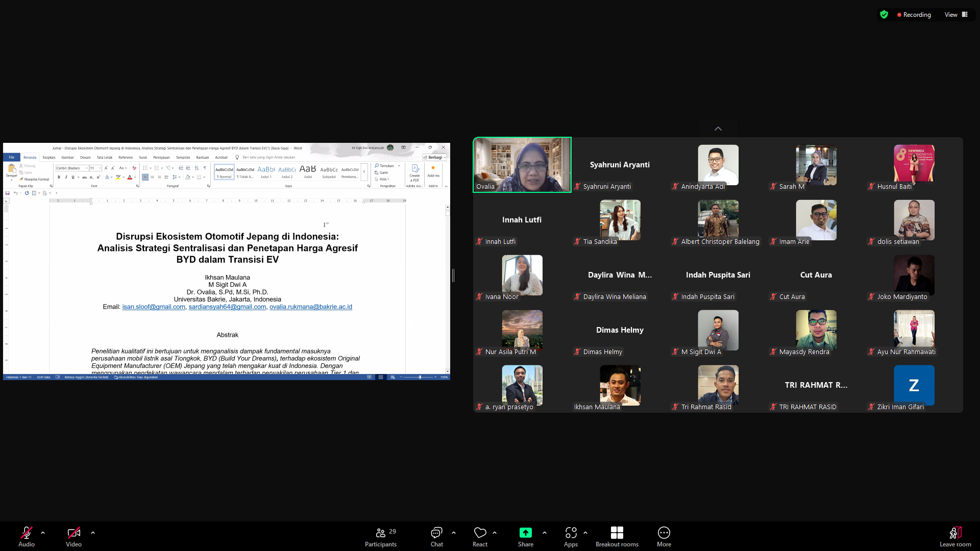Expand video options arrow next to Video
The image size is (980, 551).
click(x=93, y=533)
